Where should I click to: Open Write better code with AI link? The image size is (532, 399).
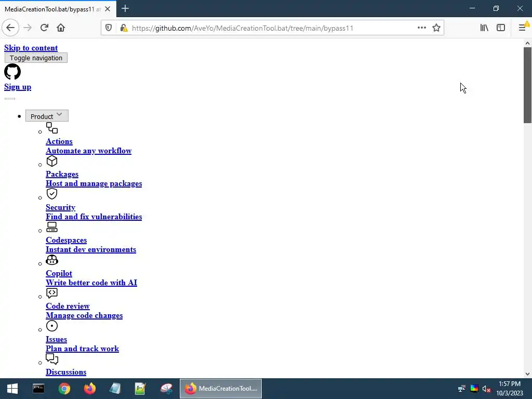click(x=91, y=283)
